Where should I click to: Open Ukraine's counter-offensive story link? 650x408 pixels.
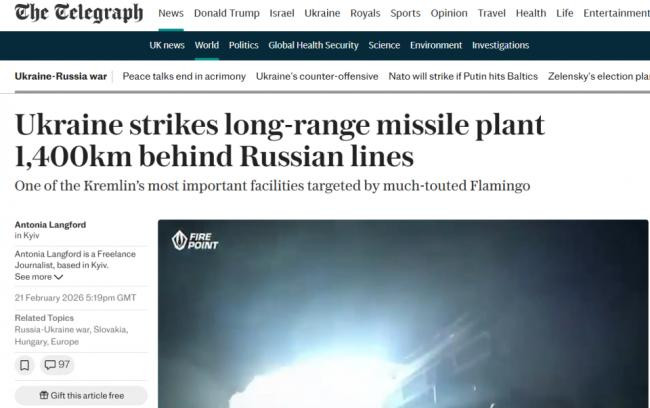click(317, 76)
